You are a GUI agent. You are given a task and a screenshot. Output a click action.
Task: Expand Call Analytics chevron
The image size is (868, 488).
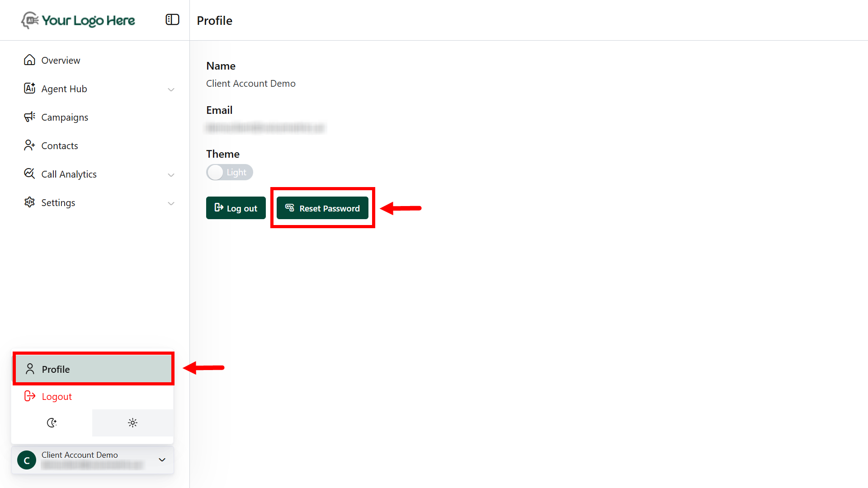tap(171, 175)
